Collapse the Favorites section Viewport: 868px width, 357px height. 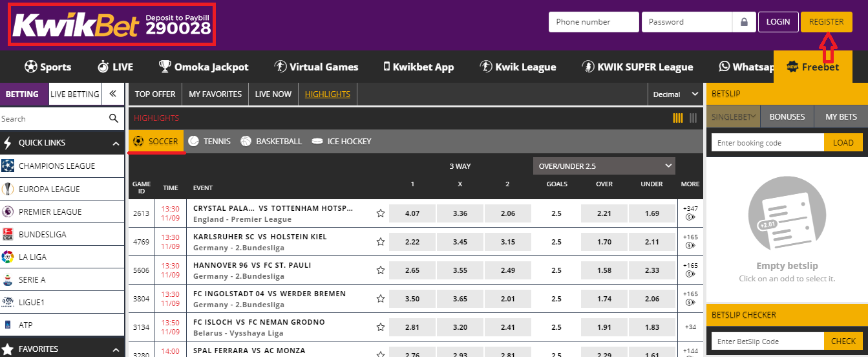[116, 349]
